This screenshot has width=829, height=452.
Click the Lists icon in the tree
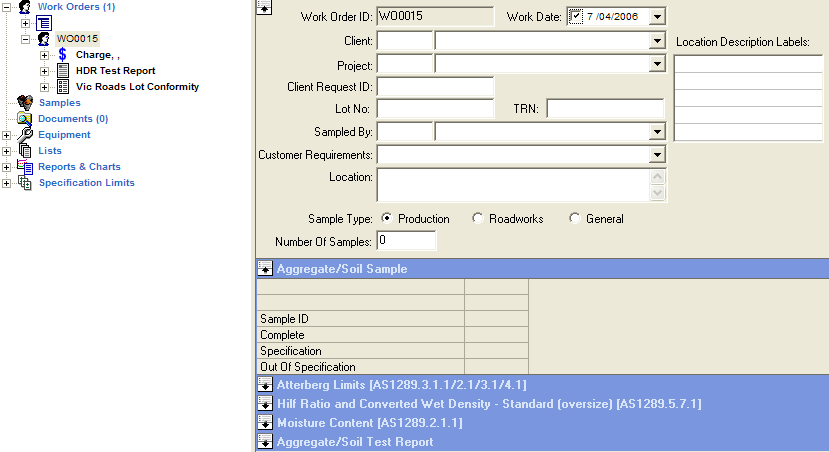point(26,151)
